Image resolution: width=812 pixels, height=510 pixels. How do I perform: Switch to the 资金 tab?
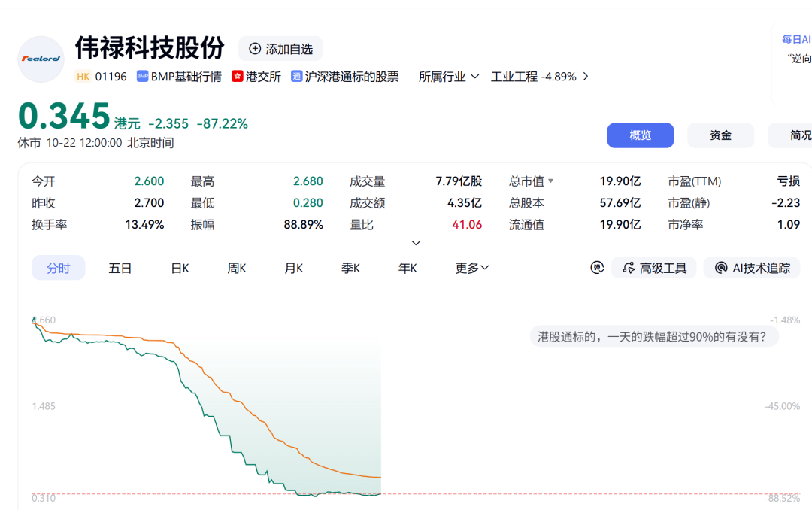(x=720, y=135)
